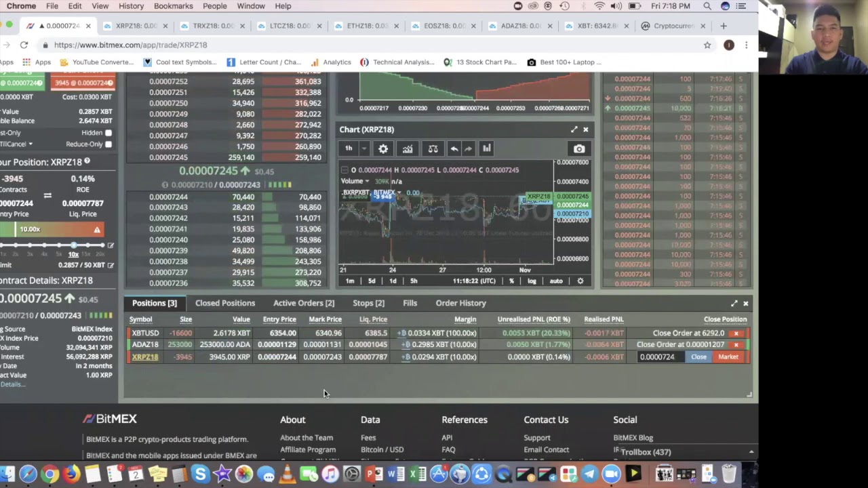The image size is (868, 488).
Task: Open the Fees link in footer
Action: click(x=368, y=438)
